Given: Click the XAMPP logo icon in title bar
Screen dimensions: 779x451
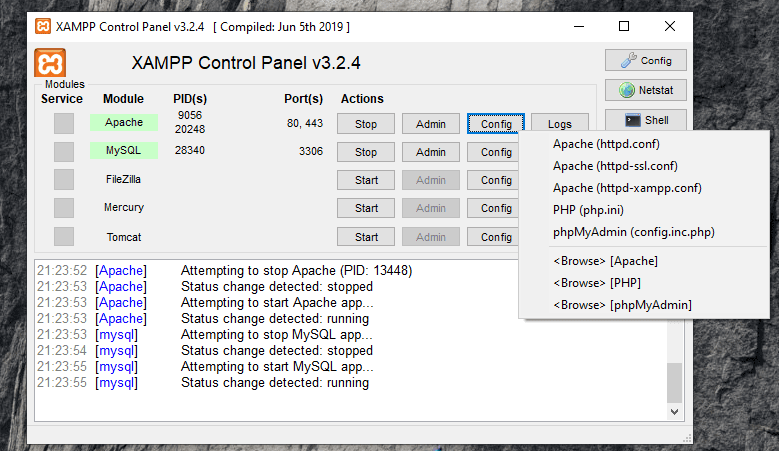Looking at the screenshot, I should pos(43,26).
